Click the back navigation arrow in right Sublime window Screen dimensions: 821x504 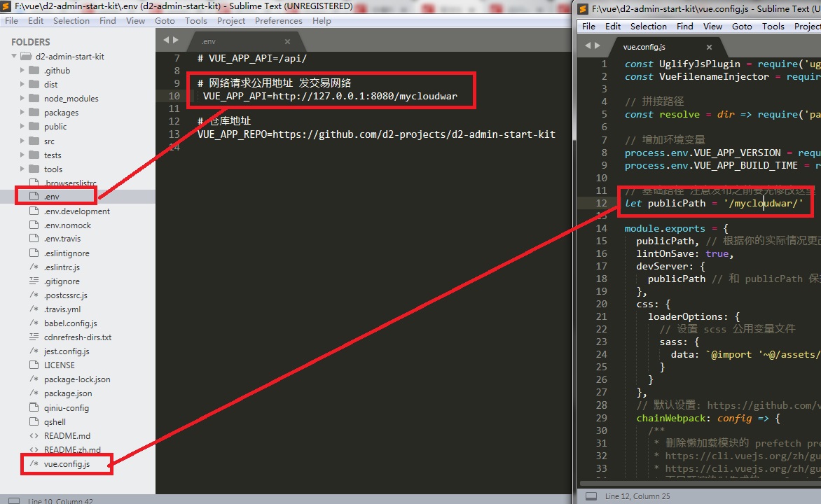pyautogui.click(x=588, y=46)
